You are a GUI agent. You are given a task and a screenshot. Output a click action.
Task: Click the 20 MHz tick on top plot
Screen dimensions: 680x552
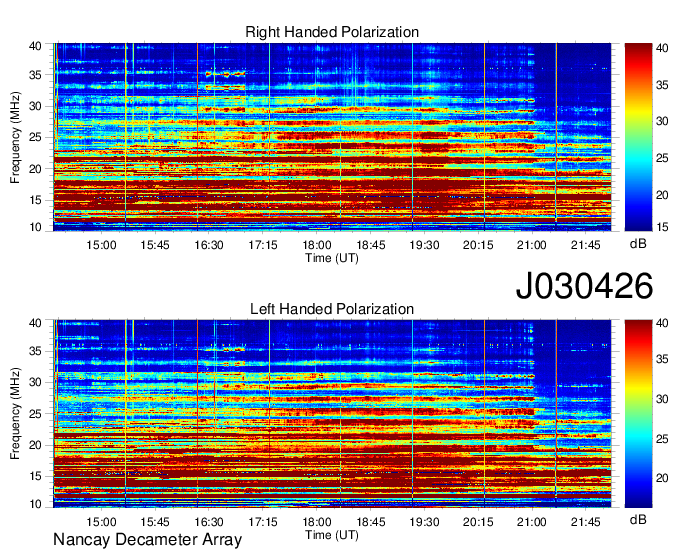pyautogui.click(x=35, y=169)
